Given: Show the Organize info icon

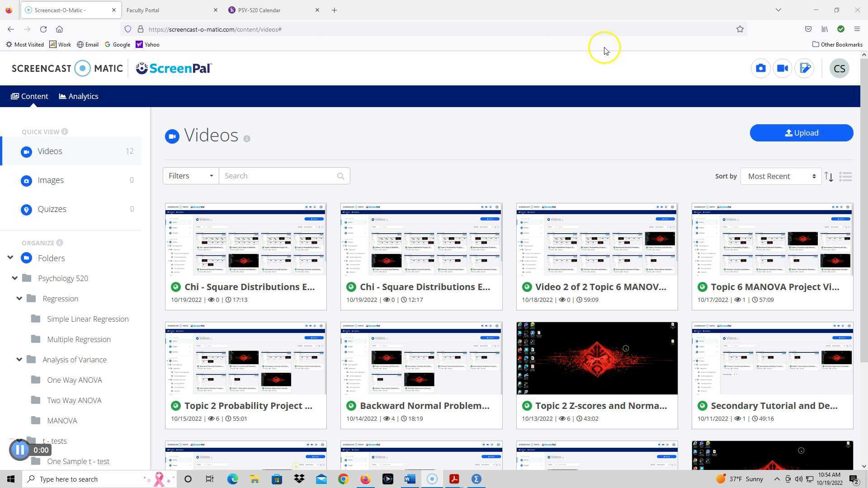Looking at the screenshot, I should click(x=60, y=243).
